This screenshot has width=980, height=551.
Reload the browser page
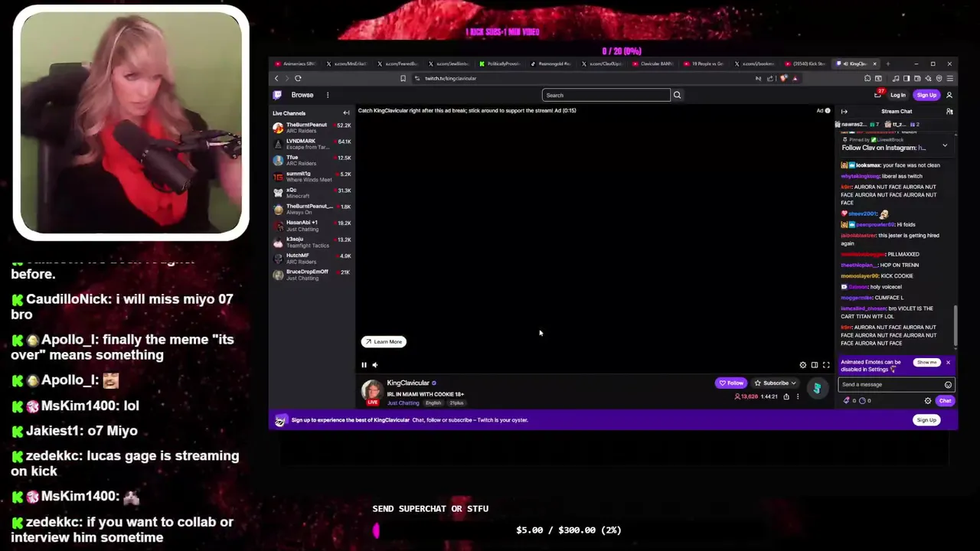click(298, 78)
